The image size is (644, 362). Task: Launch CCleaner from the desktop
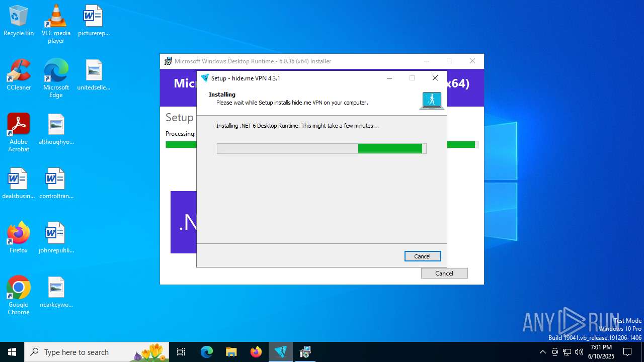pos(19,75)
